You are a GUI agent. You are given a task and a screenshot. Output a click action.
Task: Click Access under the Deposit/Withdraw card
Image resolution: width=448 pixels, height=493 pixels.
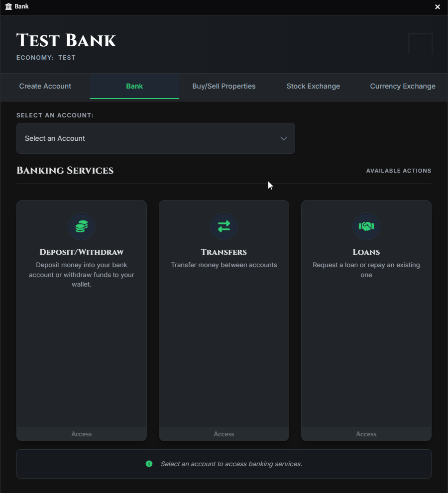(x=82, y=434)
